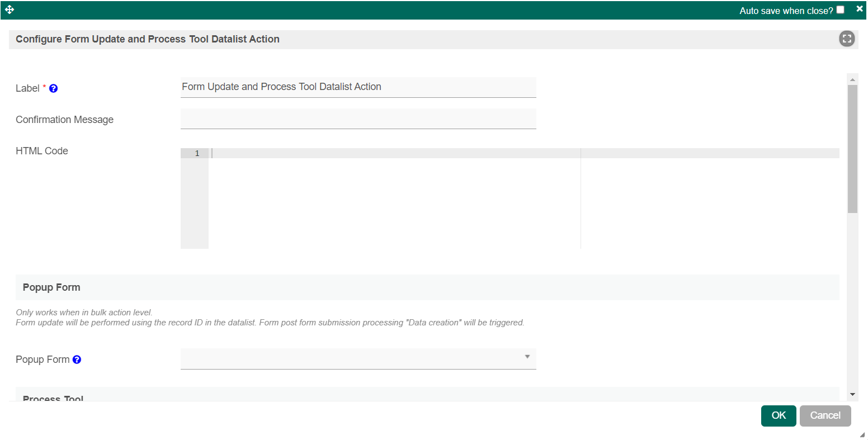This screenshot has width=868, height=440.
Task: Click the help icon beside Popup Form
Action: 77,359
